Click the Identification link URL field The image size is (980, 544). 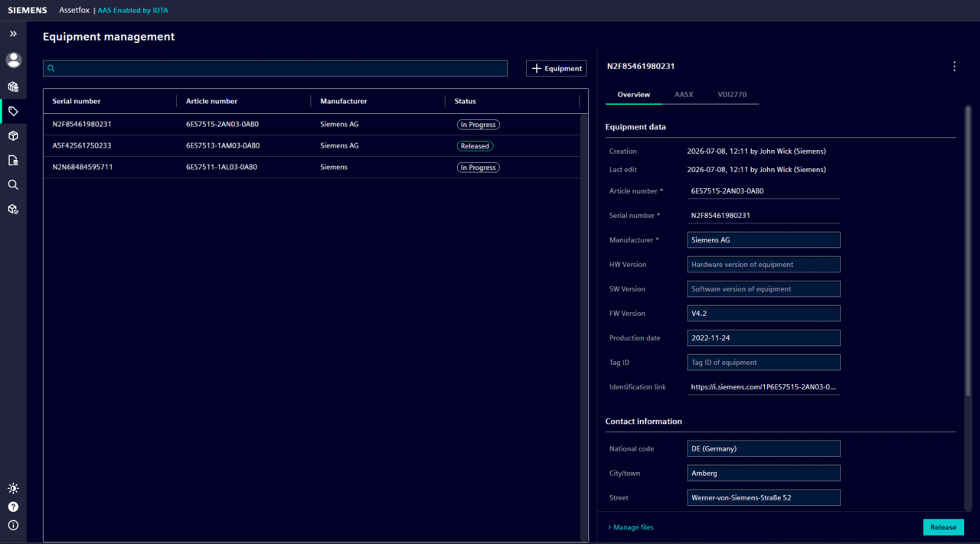click(764, 387)
